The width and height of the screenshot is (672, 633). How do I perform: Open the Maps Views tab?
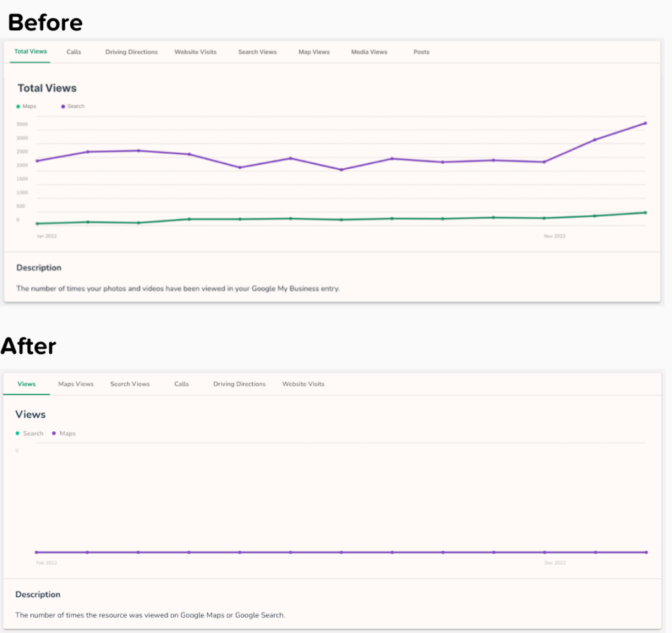[x=76, y=384]
